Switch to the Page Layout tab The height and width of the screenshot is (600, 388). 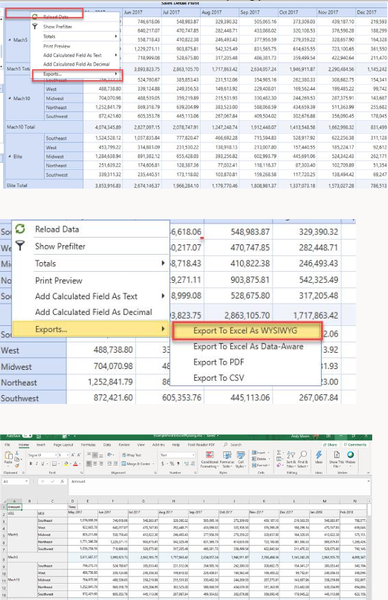(63, 445)
